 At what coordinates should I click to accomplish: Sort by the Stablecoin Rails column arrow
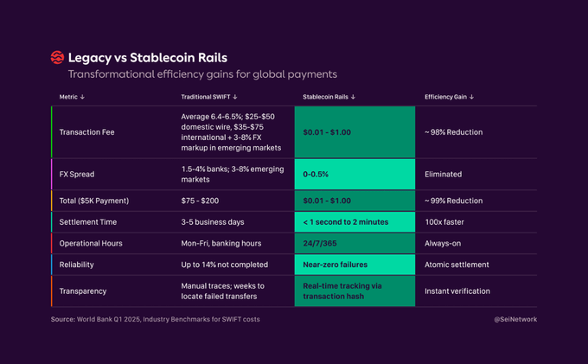(353, 97)
